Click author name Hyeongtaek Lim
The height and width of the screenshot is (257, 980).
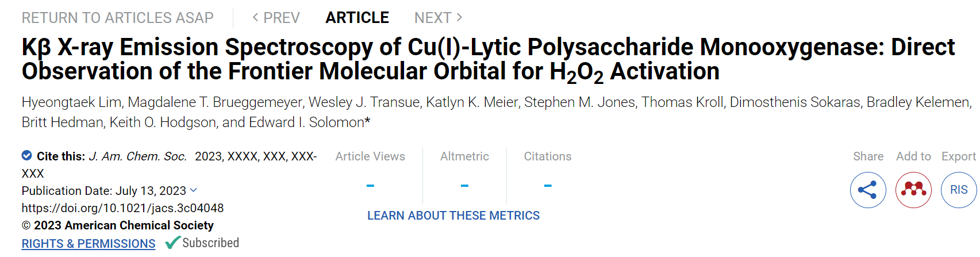tap(71, 102)
